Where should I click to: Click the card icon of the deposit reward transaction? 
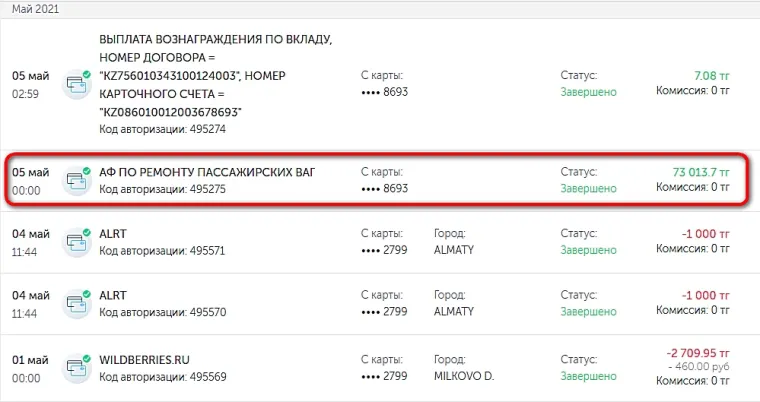pyautogui.click(x=76, y=84)
